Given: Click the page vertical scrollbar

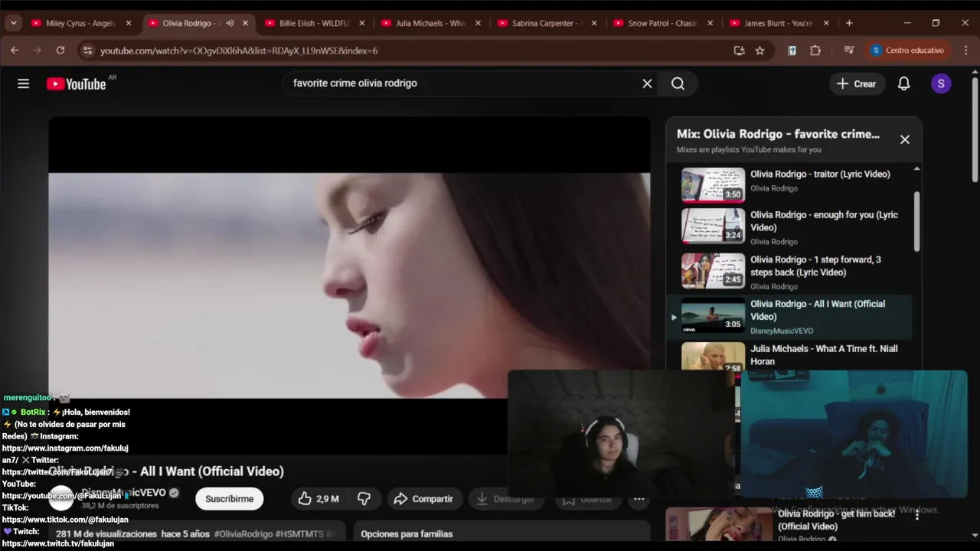Looking at the screenshot, I should point(975,130).
